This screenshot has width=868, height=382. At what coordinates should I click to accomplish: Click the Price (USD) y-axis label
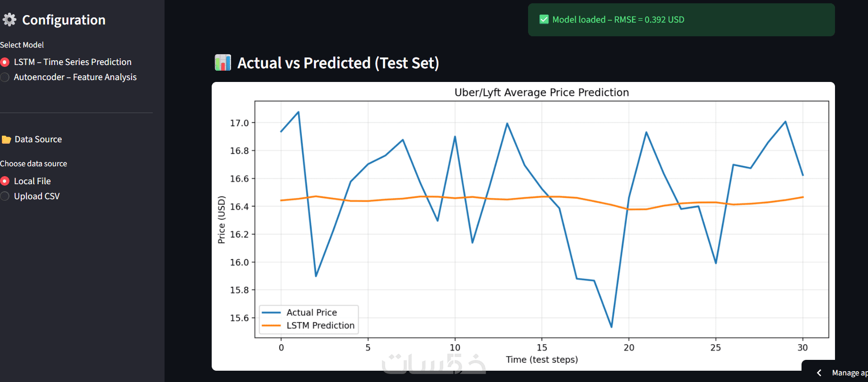[221, 219]
